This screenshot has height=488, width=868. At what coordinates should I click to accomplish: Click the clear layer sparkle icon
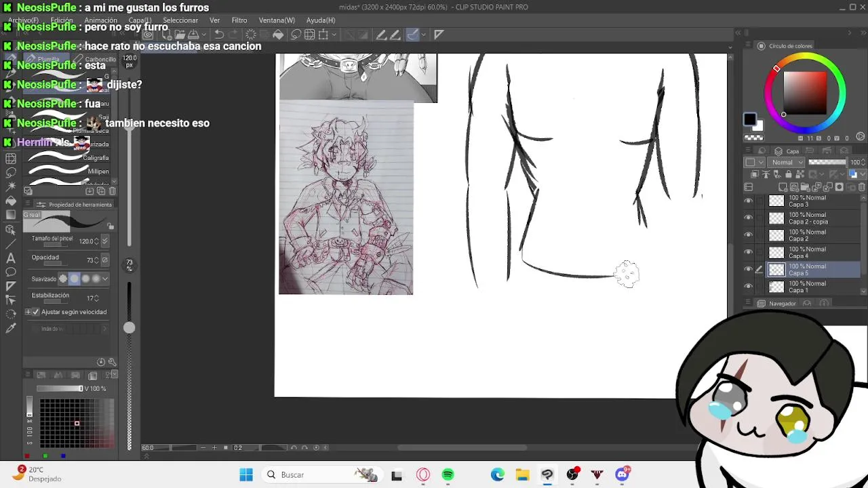pos(251,35)
